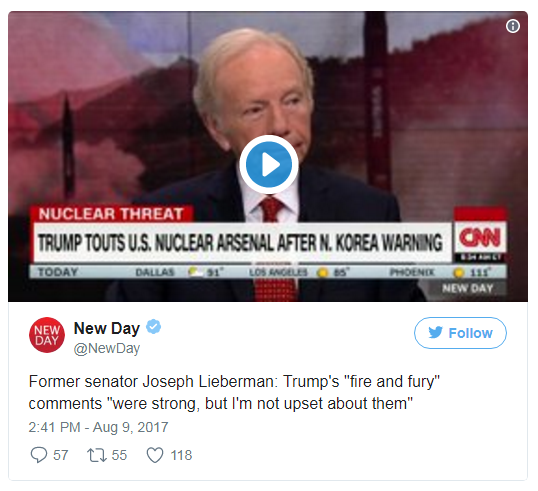The image size is (538, 491).
Task: Retweet using the arrows icon
Action: coord(97,455)
